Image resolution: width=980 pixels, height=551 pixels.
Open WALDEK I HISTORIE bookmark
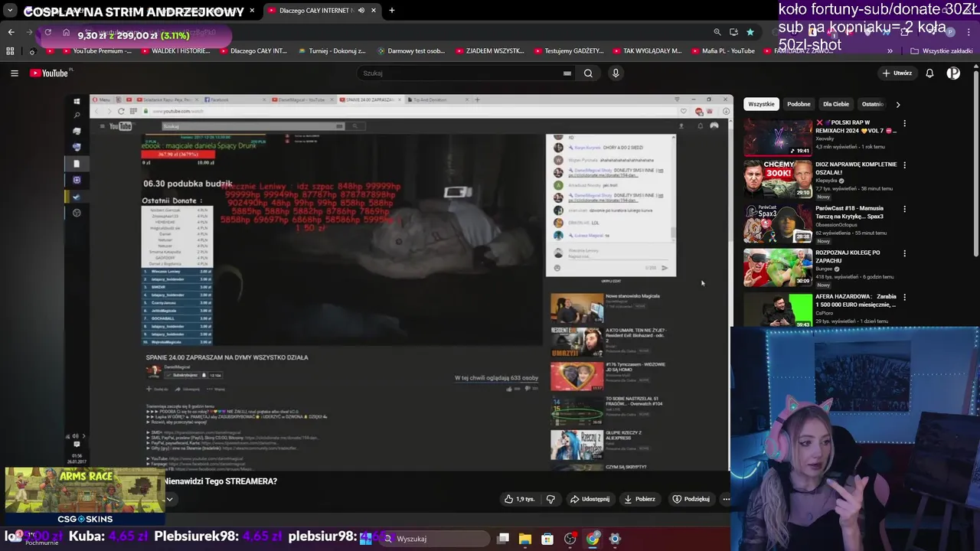pyautogui.click(x=175, y=51)
